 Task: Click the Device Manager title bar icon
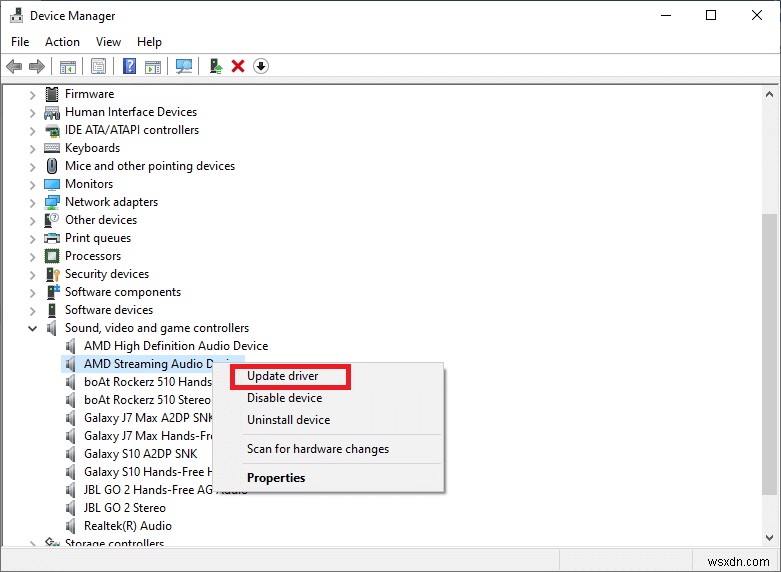(16, 15)
